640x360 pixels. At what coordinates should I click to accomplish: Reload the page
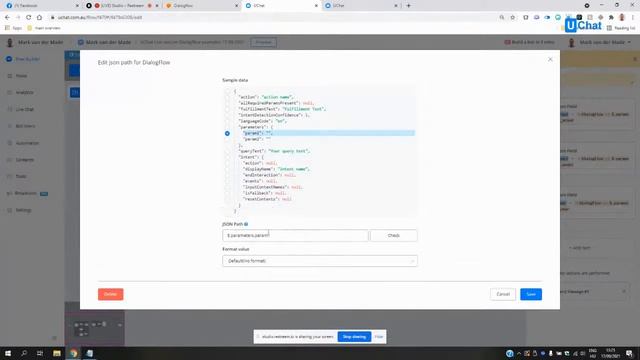[x=29, y=18]
